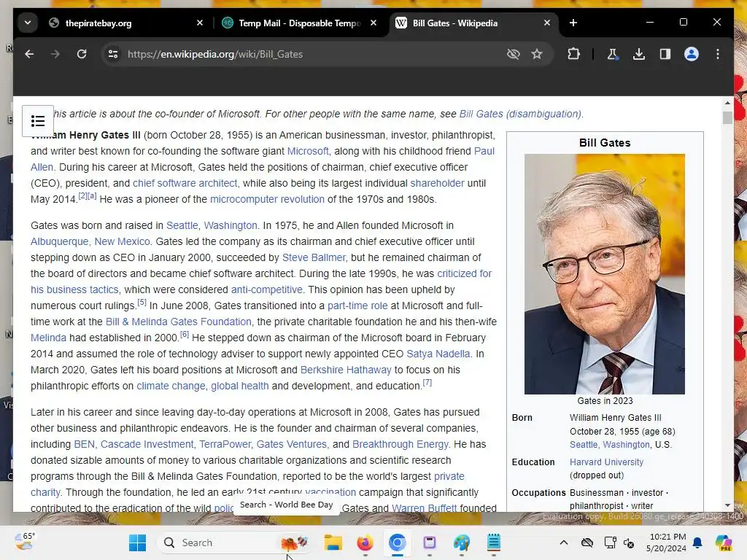
Task: Open network display tray icon
Action: point(610,542)
